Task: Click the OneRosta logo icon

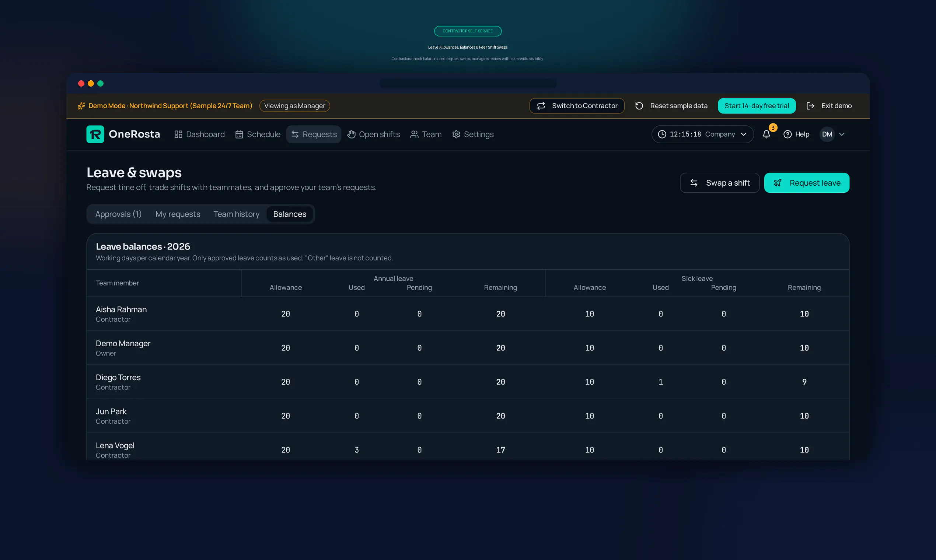Action: pyautogui.click(x=95, y=134)
